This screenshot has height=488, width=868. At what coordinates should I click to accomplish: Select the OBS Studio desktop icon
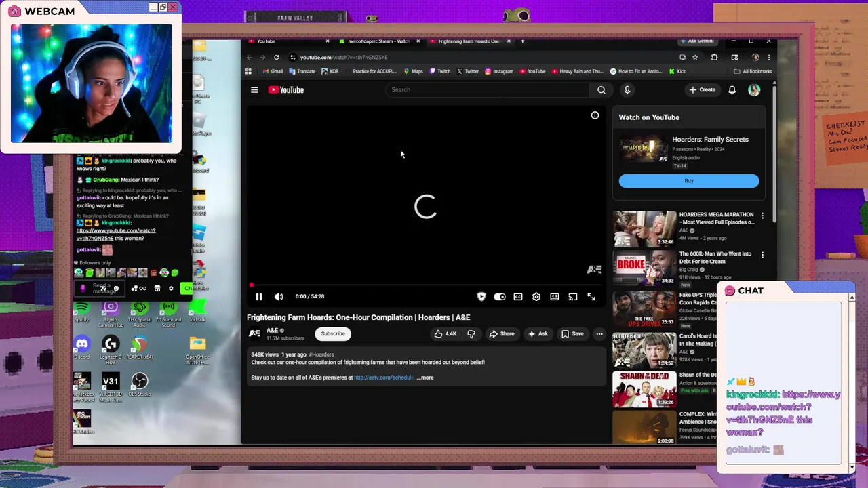tap(140, 384)
